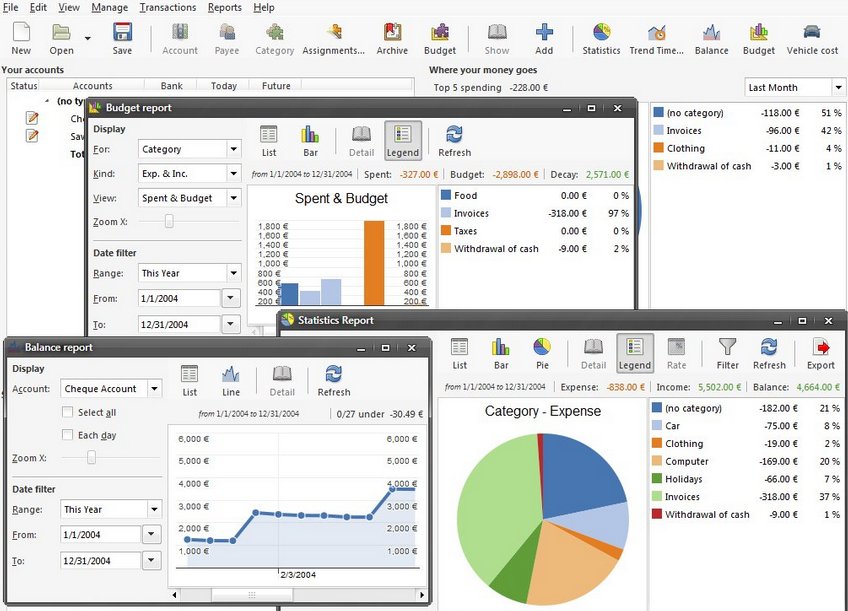The image size is (848, 611).
Task: Click the Accounts column header
Action: (92, 85)
